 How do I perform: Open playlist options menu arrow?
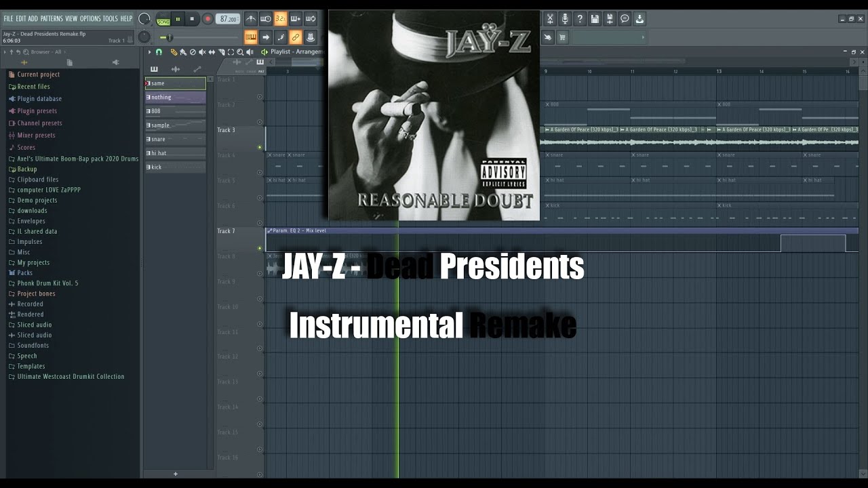[x=149, y=52]
